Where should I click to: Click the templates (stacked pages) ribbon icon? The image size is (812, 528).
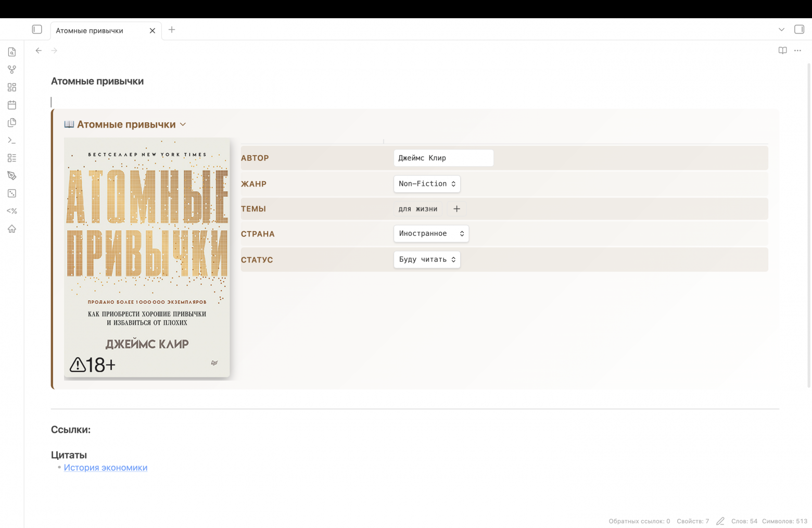12,123
